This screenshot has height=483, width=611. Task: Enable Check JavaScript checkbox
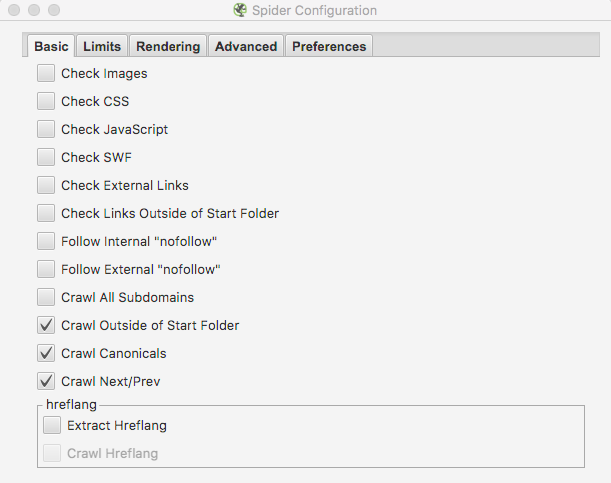click(x=46, y=129)
